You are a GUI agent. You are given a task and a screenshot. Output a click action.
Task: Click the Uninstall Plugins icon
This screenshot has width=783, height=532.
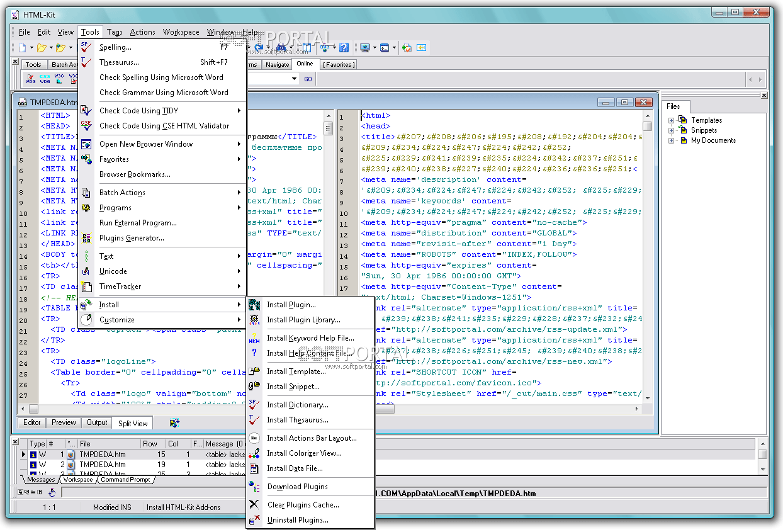[254, 520]
